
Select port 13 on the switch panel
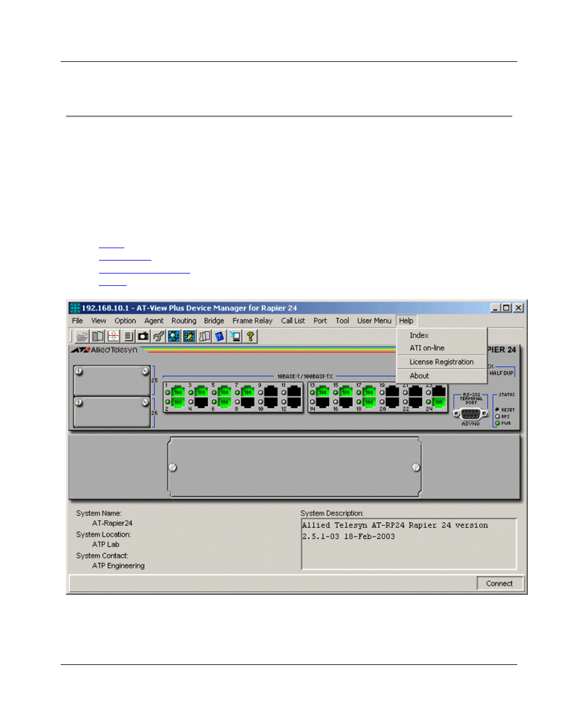tap(323, 391)
